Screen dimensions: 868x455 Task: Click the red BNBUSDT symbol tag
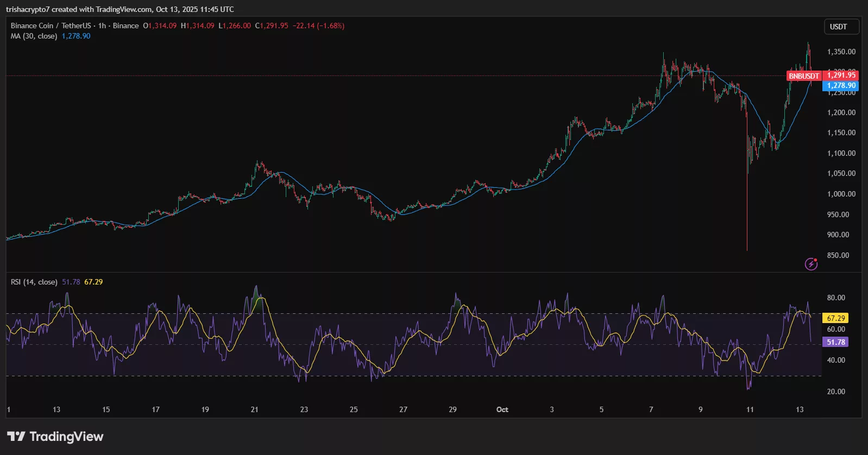pyautogui.click(x=803, y=76)
